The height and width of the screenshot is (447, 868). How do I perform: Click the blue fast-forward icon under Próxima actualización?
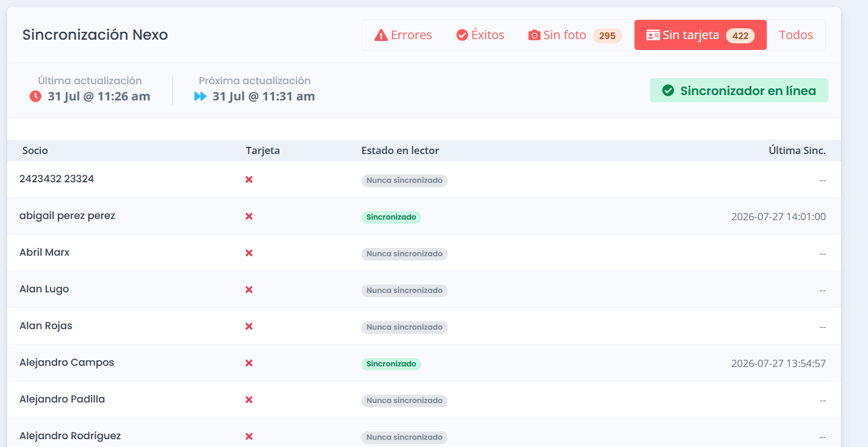[200, 96]
